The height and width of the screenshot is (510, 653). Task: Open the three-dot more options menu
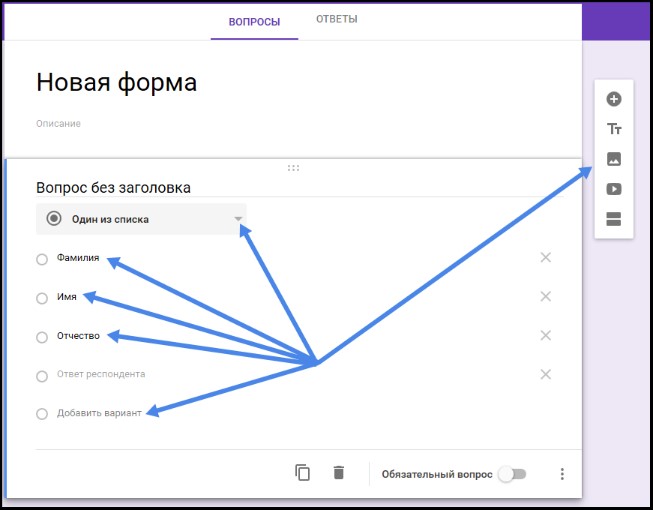[562, 474]
